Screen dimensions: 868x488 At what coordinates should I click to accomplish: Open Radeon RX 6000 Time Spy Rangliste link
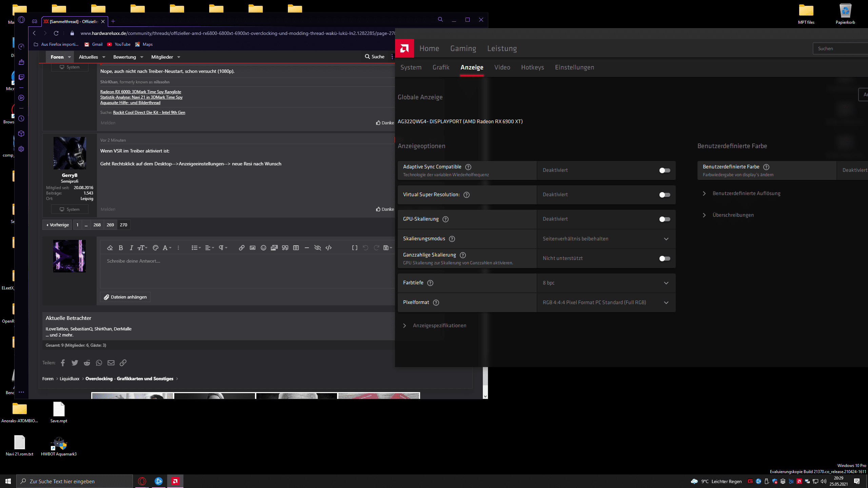141,92
